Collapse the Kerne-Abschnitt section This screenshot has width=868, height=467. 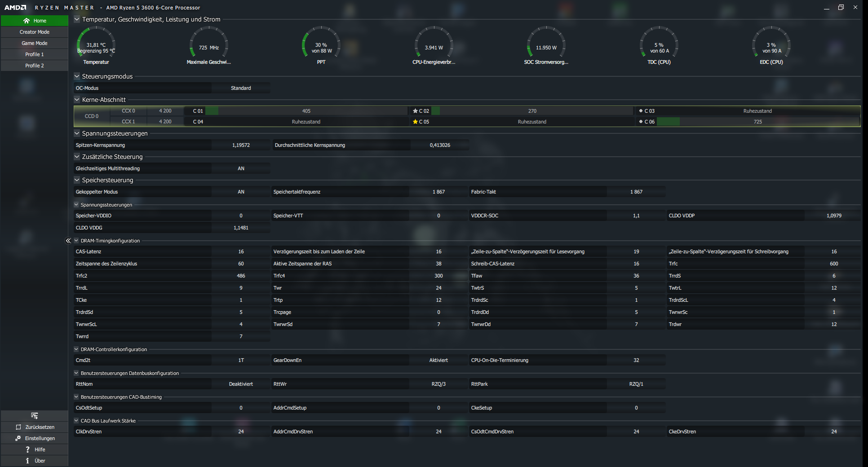pyautogui.click(x=77, y=100)
